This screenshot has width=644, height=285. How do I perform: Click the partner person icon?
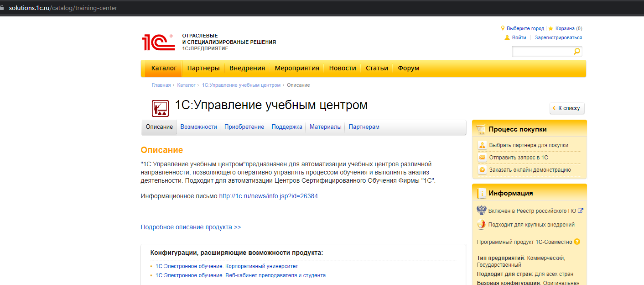(482, 145)
